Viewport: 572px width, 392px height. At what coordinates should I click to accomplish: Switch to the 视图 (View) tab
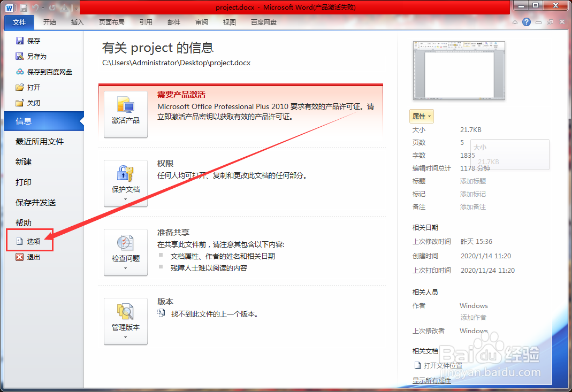[230, 22]
